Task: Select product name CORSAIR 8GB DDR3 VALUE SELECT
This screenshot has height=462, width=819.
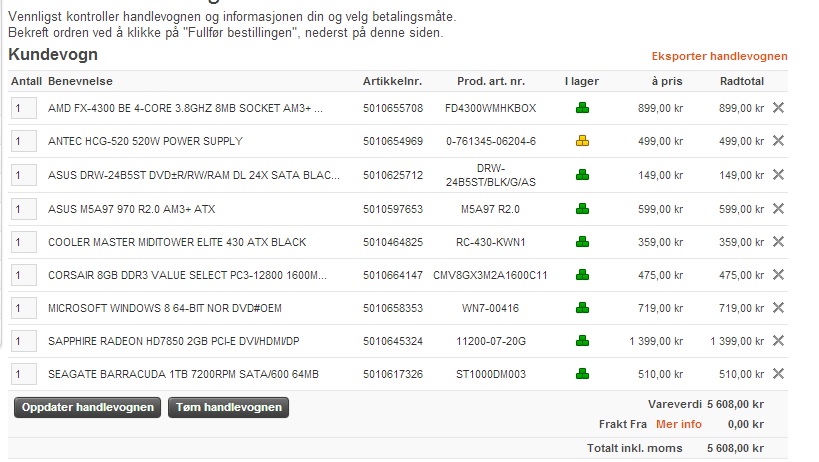Action: pos(187,275)
